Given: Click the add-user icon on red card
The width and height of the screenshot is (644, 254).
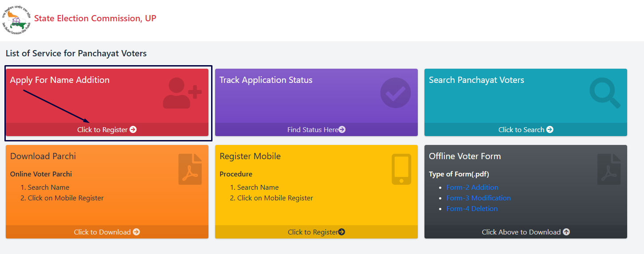Looking at the screenshot, I should pos(182,93).
